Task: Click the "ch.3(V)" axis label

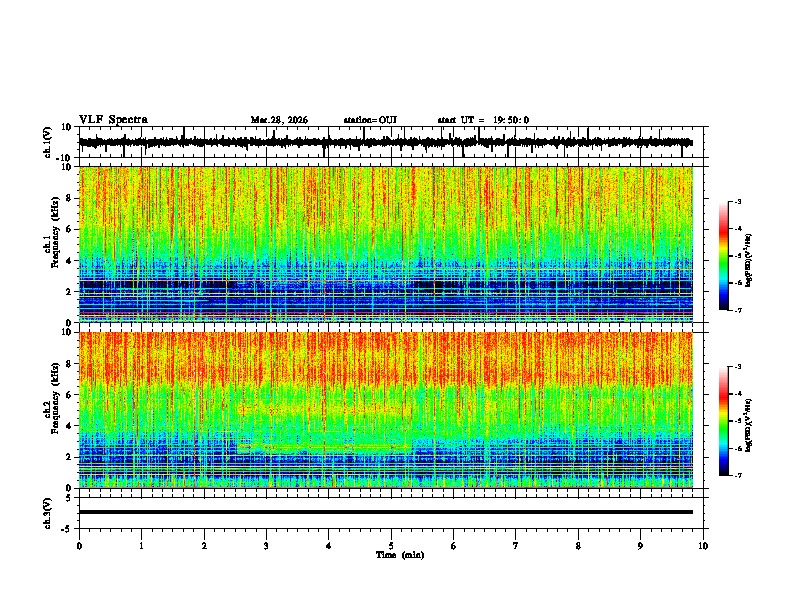Action: tap(47, 513)
